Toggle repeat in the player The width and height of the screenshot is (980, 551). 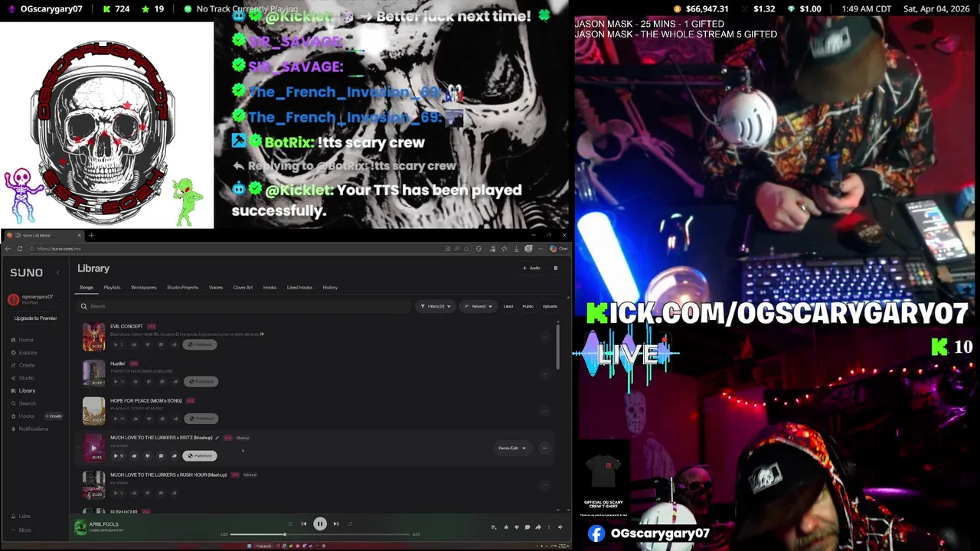(350, 523)
